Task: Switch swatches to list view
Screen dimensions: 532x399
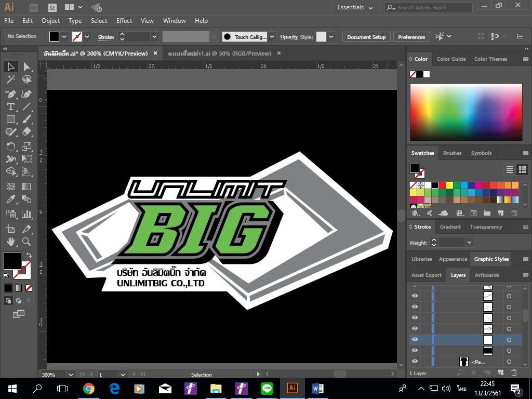Action: 510,169
